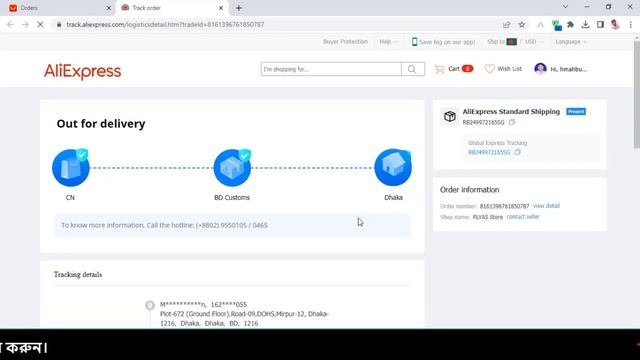Screen dimensions: 640x360
Task: Click the site lock icon in address bar
Action: point(59,24)
